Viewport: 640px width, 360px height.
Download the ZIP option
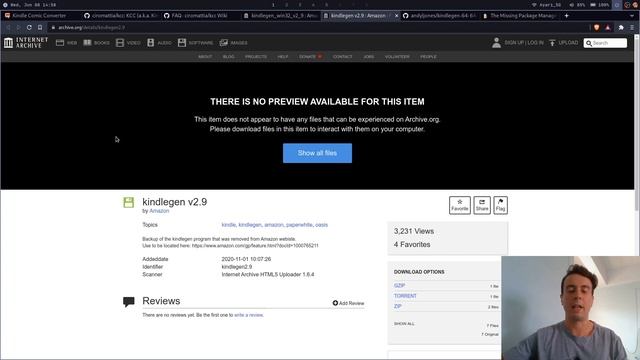point(398,306)
